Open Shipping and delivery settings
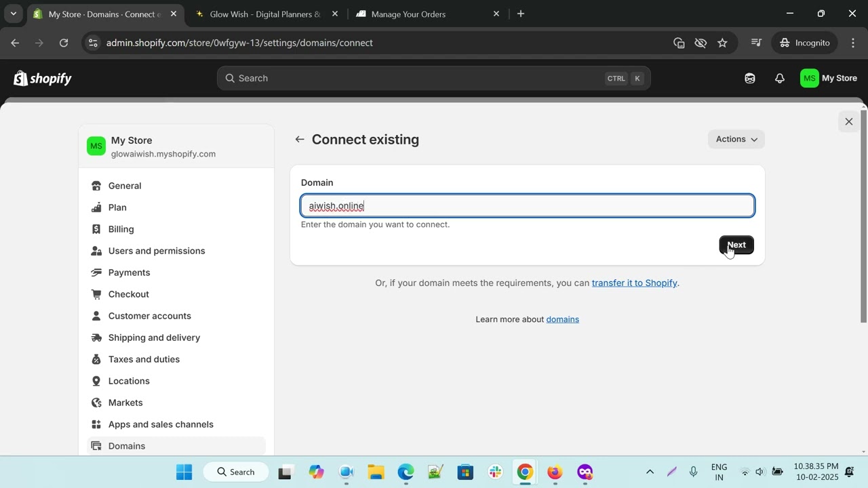Screen dimensions: 868x488 point(176,338)
